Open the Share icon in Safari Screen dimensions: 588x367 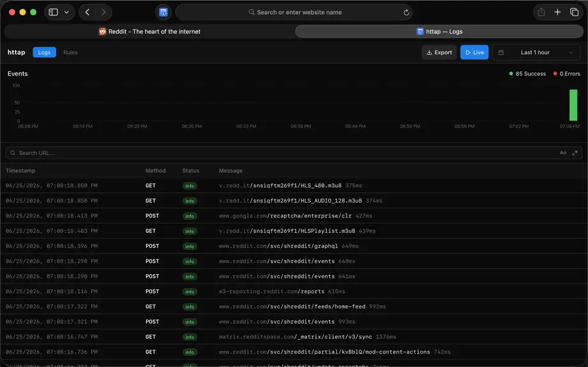coord(541,12)
